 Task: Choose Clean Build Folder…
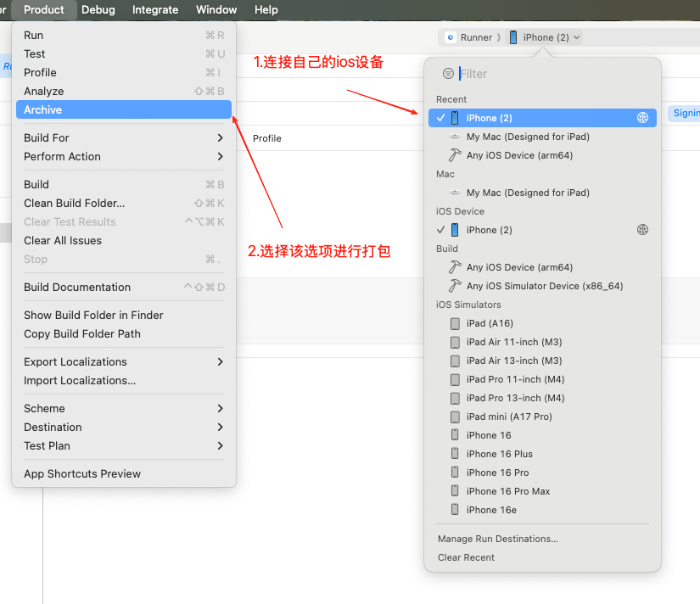click(x=124, y=203)
